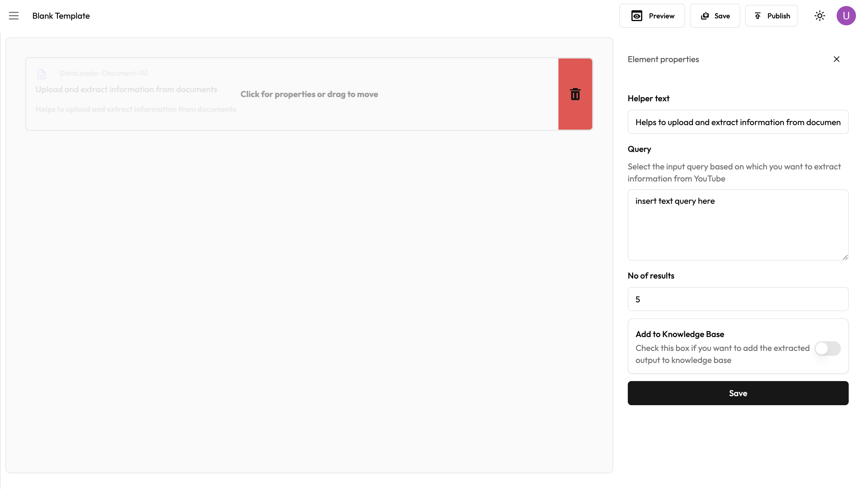868x489 pixels.
Task: Delete the DataLoader document element with trash icon
Action: point(575,94)
